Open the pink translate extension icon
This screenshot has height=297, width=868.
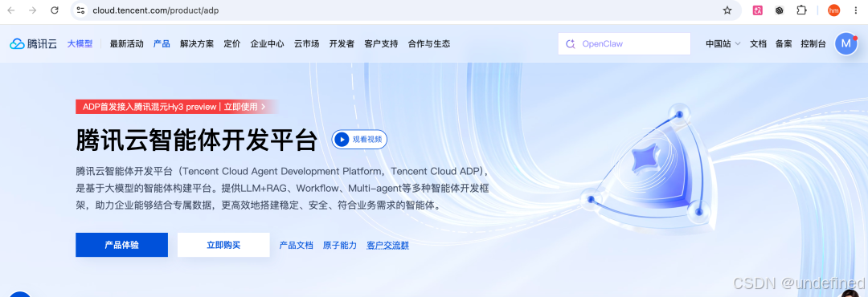pyautogui.click(x=758, y=10)
